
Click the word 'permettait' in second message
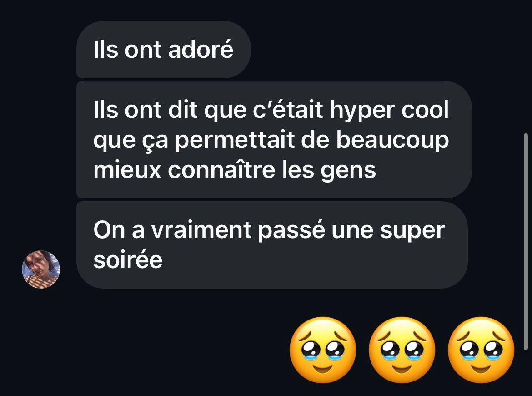(x=235, y=141)
